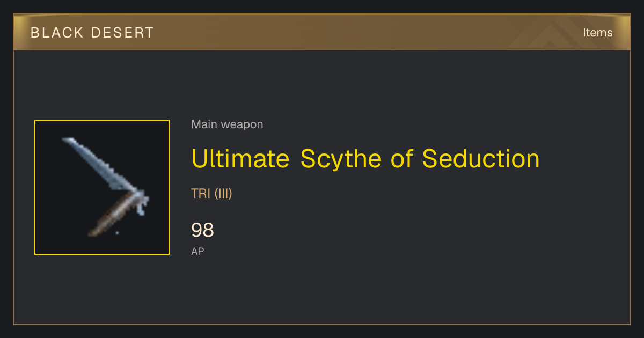
Task: Click the empty gold header bar center
Action: tap(322, 33)
